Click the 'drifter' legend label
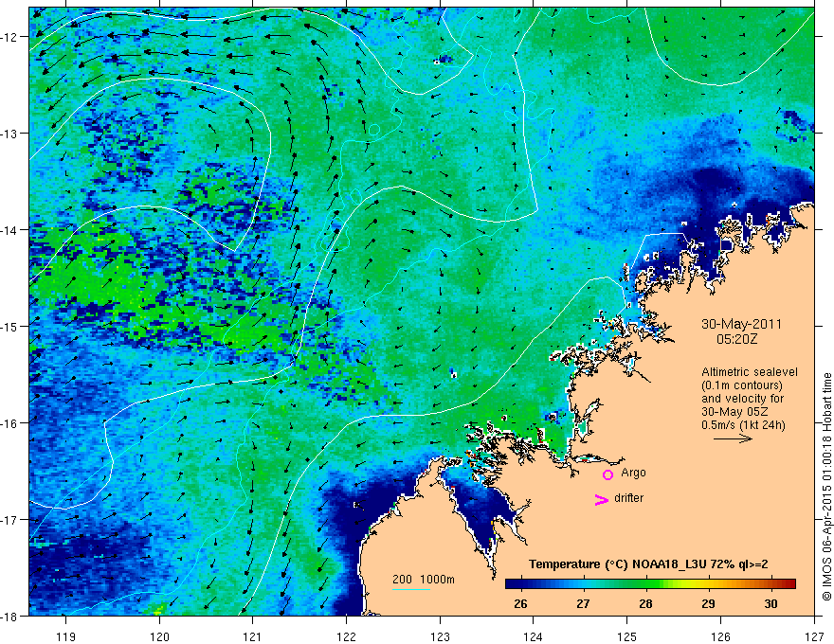 [x=628, y=498]
